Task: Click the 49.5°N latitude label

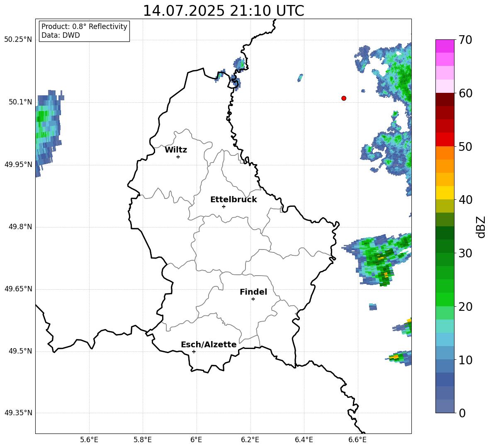Action: click(x=21, y=351)
